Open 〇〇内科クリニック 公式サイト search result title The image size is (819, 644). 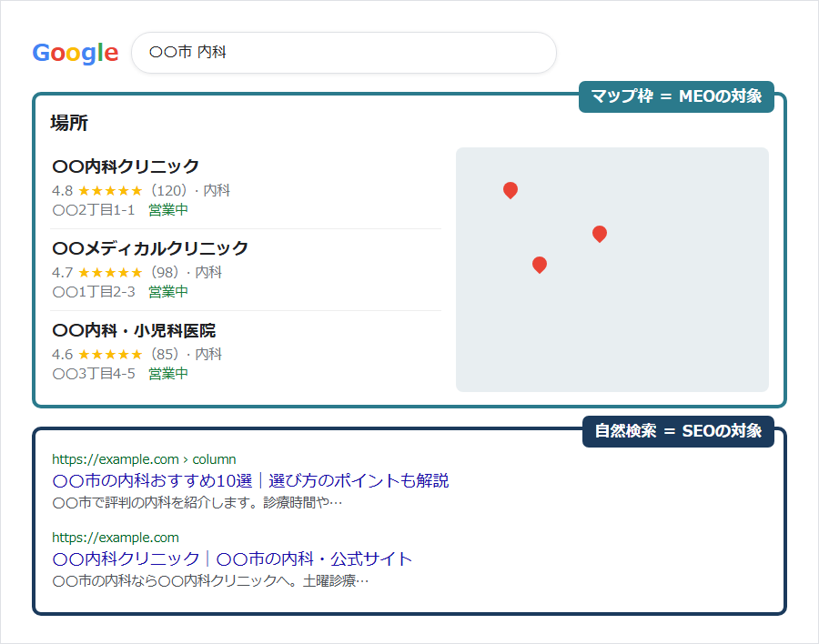(232, 558)
